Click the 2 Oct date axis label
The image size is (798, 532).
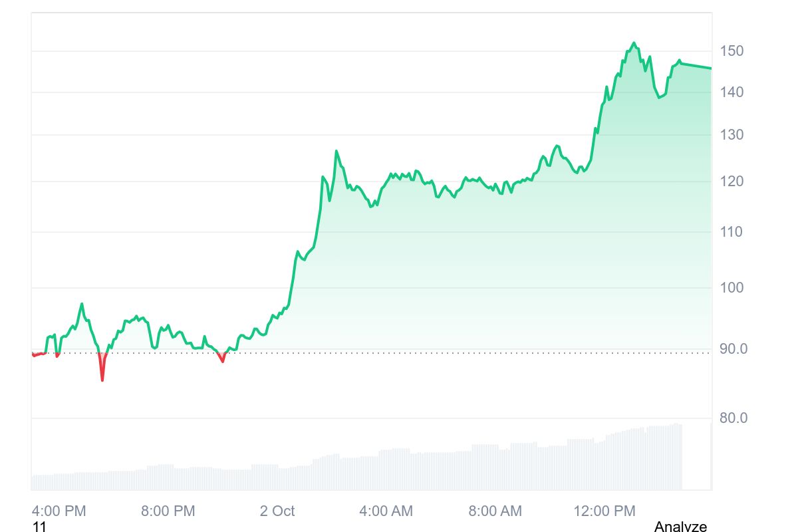tap(277, 511)
